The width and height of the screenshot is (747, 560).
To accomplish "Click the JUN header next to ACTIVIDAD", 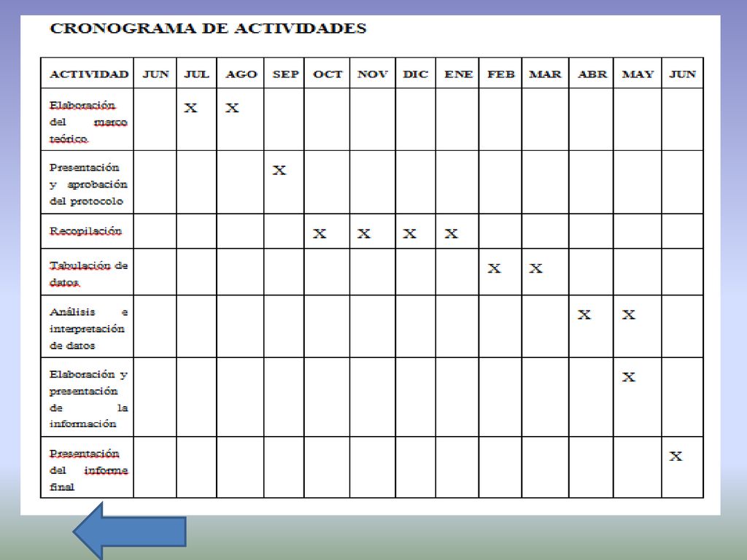I will point(156,74).
